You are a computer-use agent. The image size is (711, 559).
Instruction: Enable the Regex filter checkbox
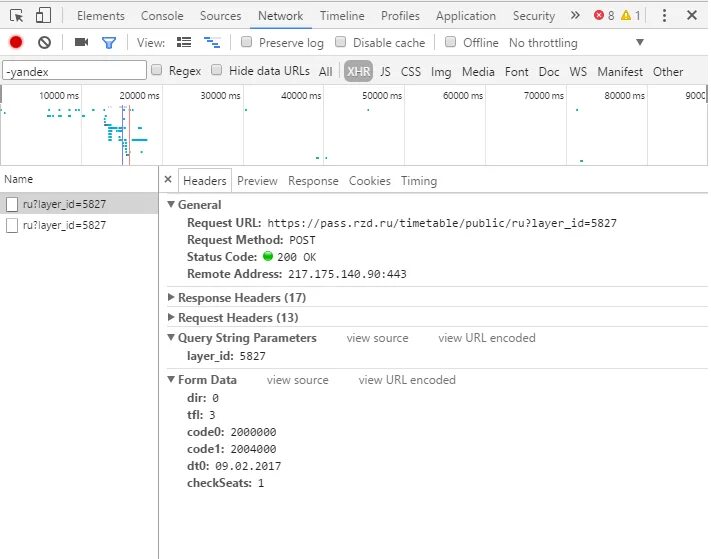pos(156,70)
